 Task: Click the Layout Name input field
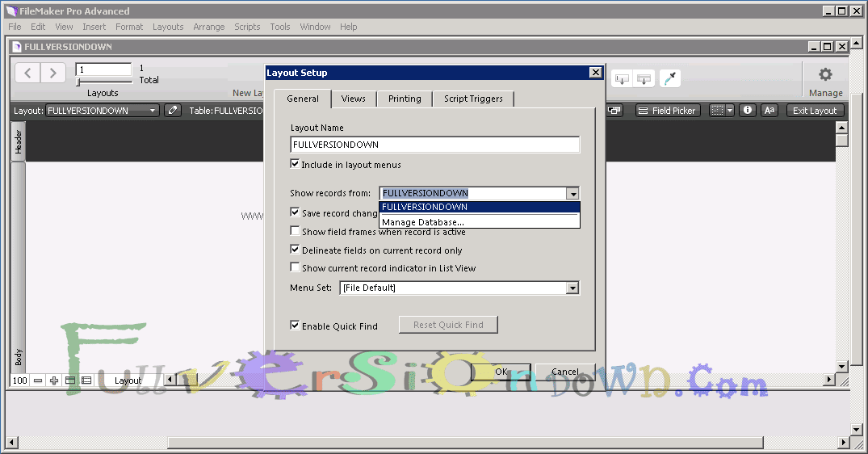435,145
